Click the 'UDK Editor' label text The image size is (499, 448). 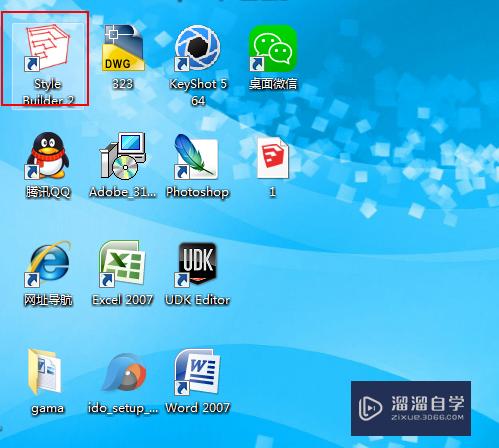[x=198, y=300]
